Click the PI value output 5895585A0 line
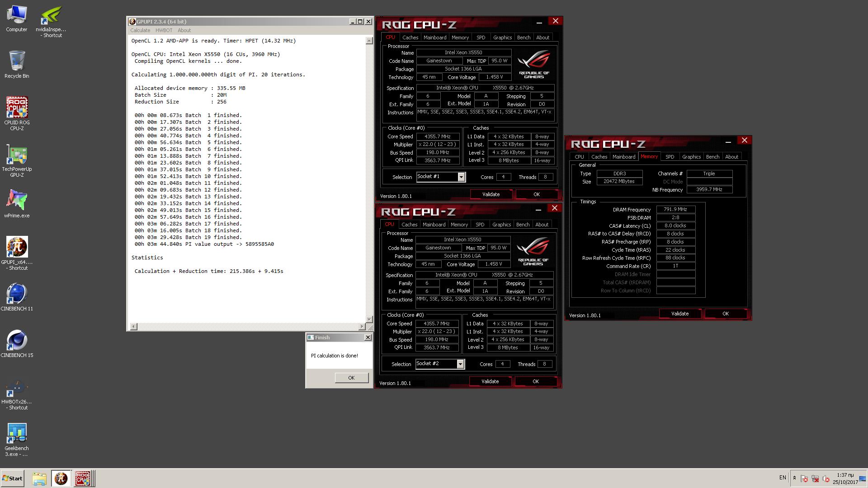The image size is (868, 488). pyautogui.click(x=204, y=244)
